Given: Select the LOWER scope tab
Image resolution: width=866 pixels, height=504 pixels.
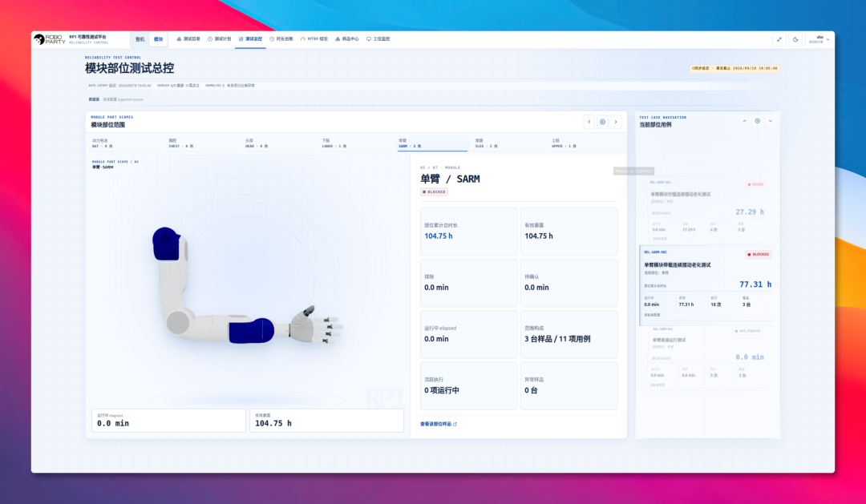Looking at the screenshot, I should click(x=356, y=143).
